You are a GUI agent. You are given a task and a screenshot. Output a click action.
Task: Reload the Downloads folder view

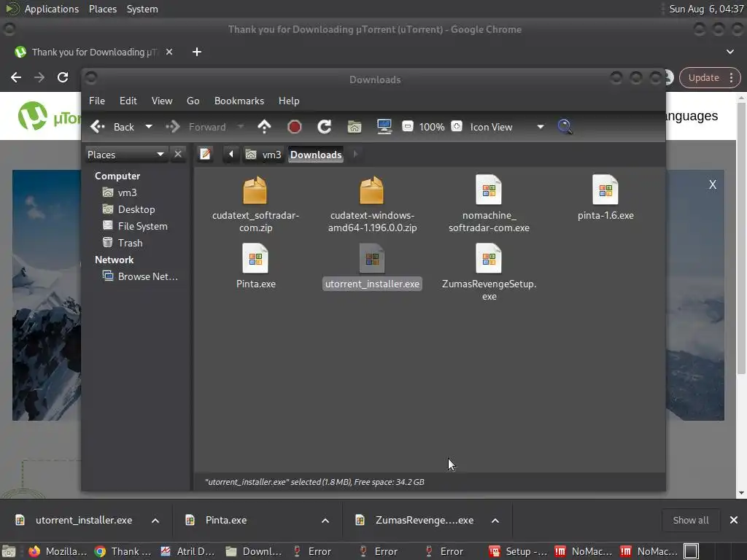click(325, 127)
